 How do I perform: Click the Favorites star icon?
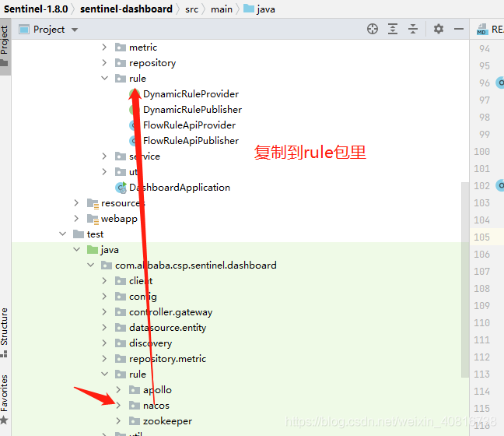tap(4, 420)
